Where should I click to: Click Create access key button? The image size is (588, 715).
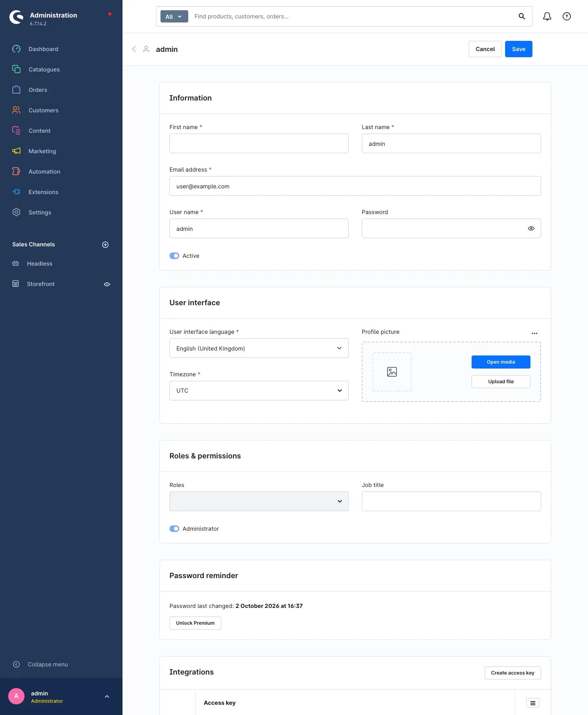click(513, 673)
